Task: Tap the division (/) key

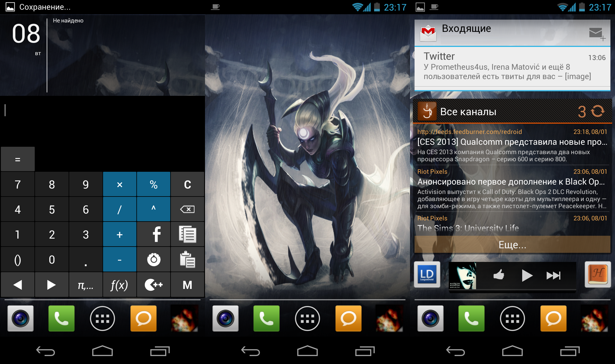Action: 120,209
